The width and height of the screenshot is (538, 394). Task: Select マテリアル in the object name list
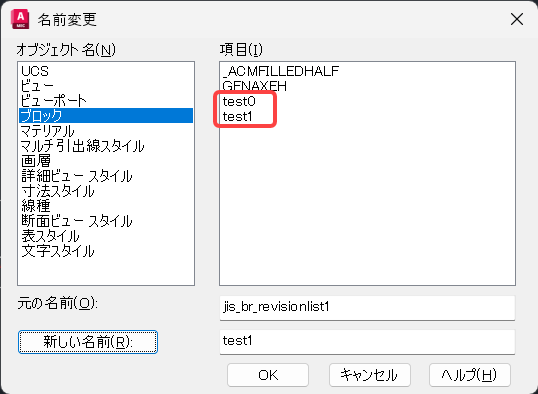pos(106,131)
